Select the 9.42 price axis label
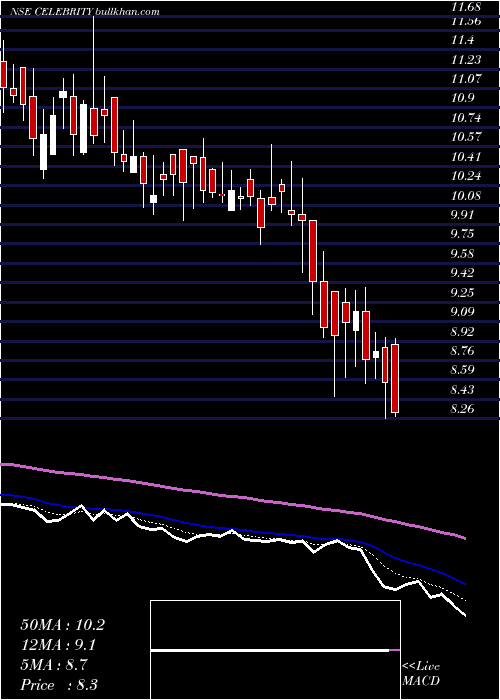 463,273
